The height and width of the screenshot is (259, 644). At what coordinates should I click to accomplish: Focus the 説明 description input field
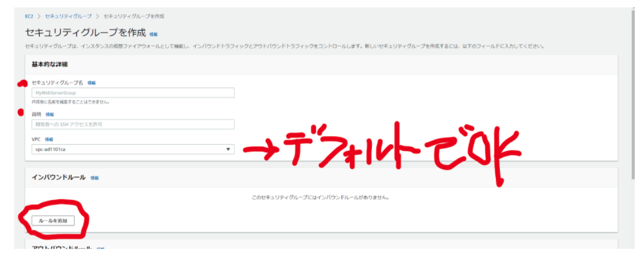[x=133, y=125]
